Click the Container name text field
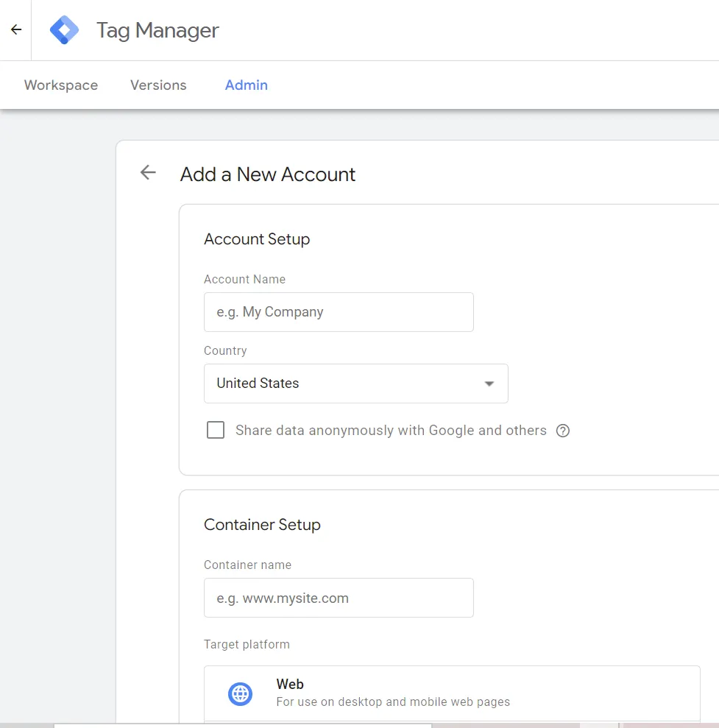719x728 pixels. pyautogui.click(x=339, y=598)
